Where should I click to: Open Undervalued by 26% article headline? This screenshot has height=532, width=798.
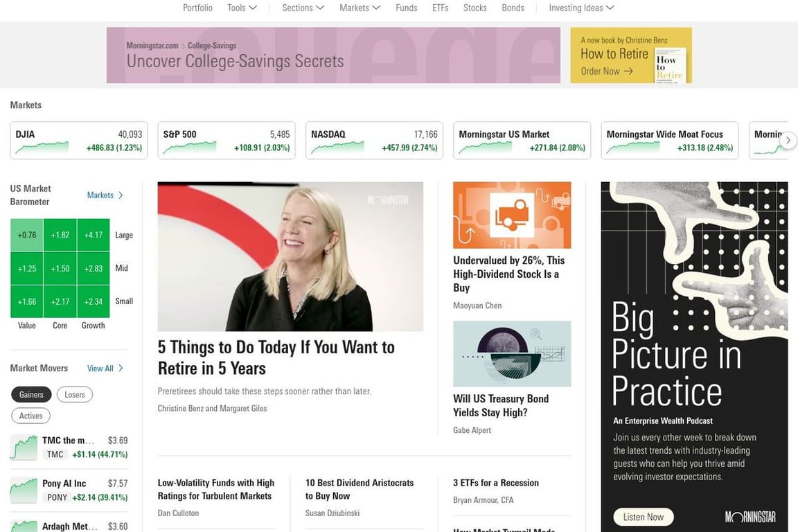coord(509,274)
